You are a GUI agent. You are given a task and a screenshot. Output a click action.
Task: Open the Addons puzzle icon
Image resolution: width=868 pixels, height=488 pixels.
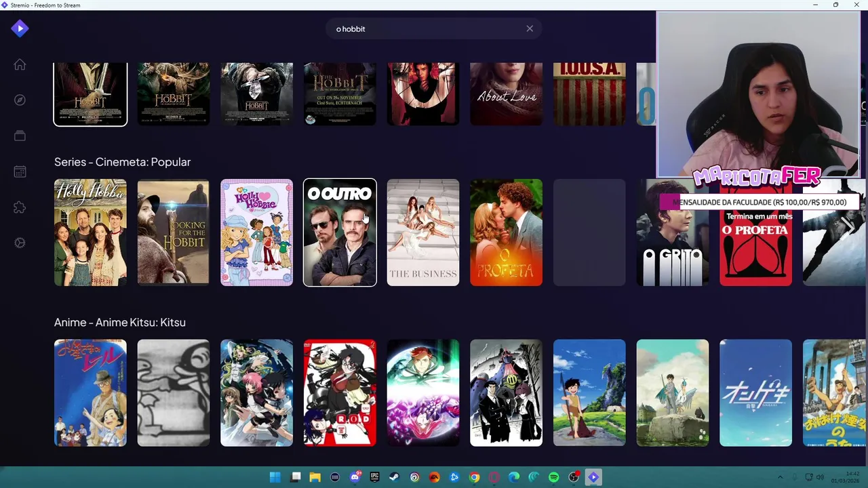(x=20, y=207)
